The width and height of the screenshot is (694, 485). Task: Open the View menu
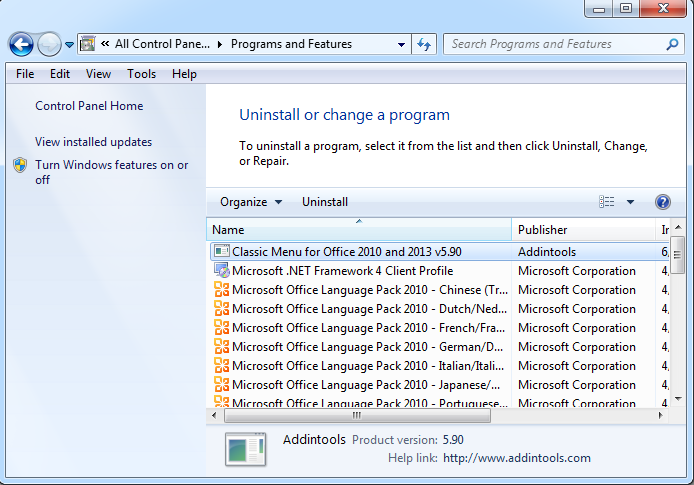(x=98, y=74)
